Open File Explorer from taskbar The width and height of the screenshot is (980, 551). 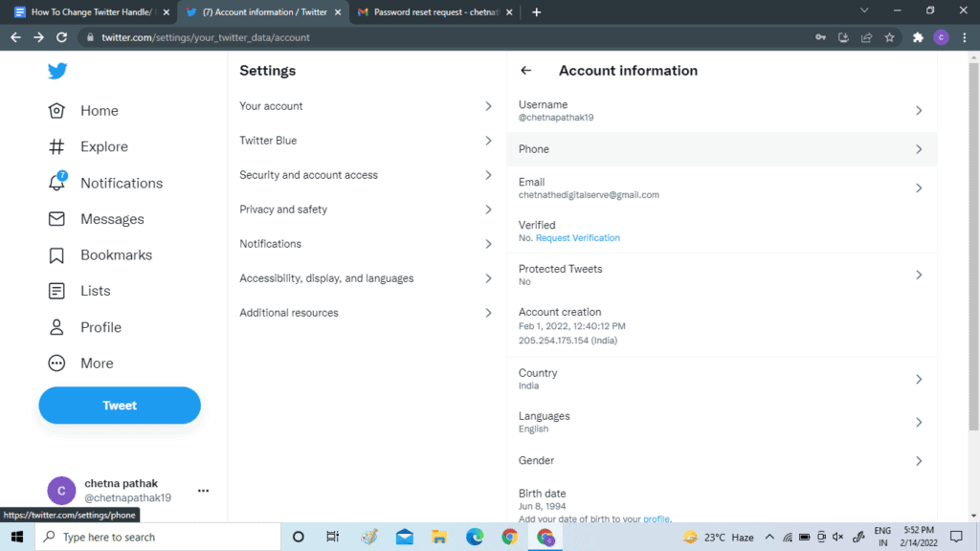coord(439,537)
